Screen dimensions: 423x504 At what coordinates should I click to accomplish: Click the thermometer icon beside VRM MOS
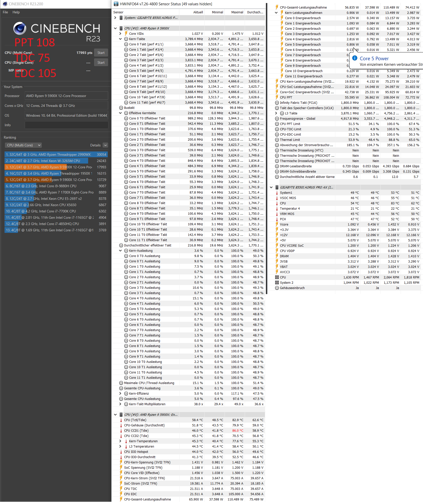(x=277, y=214)
